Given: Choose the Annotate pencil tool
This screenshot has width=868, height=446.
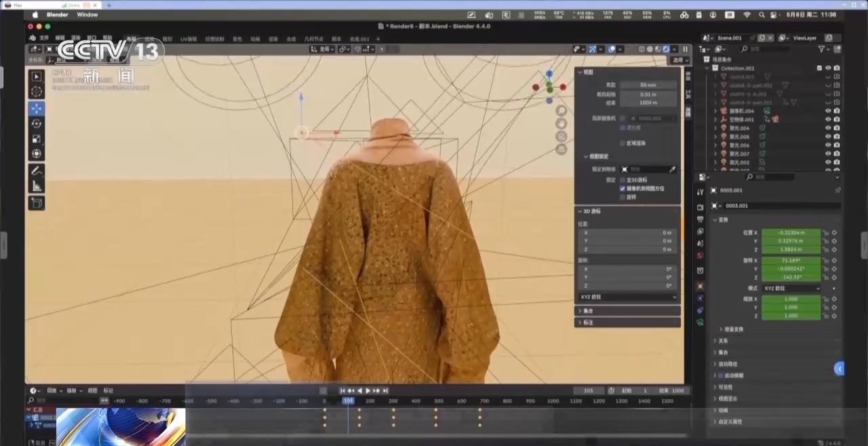Looking at the screenshot, I should 37,170.
